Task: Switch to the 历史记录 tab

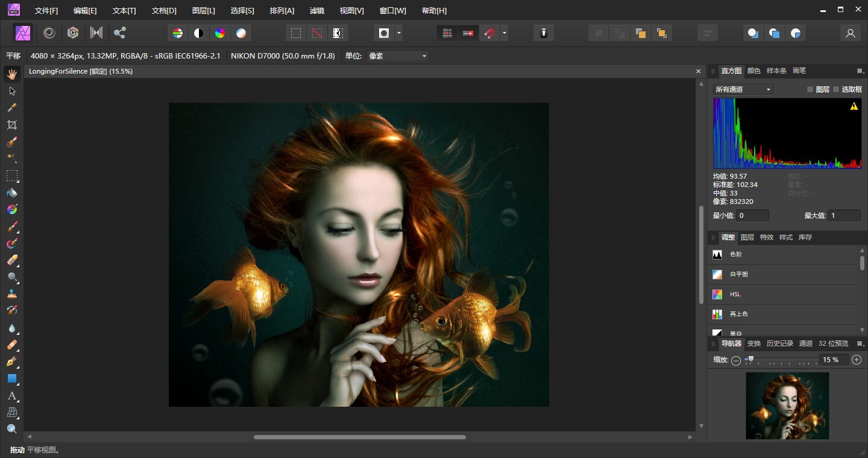Action: [779, 343]
